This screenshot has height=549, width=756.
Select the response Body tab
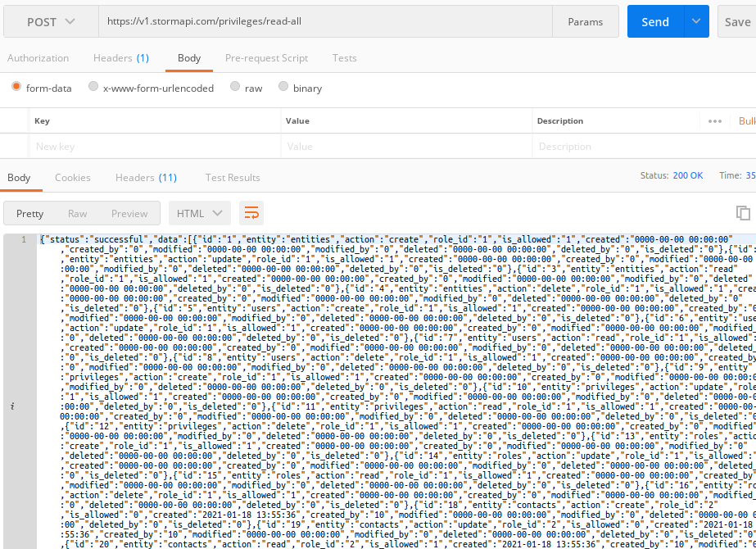(x=19, y=178)
